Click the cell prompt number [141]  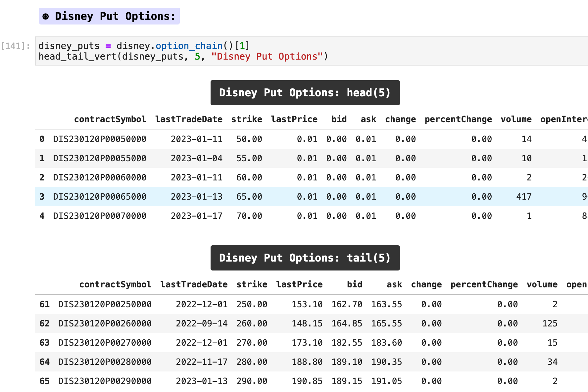coord(16,46)
